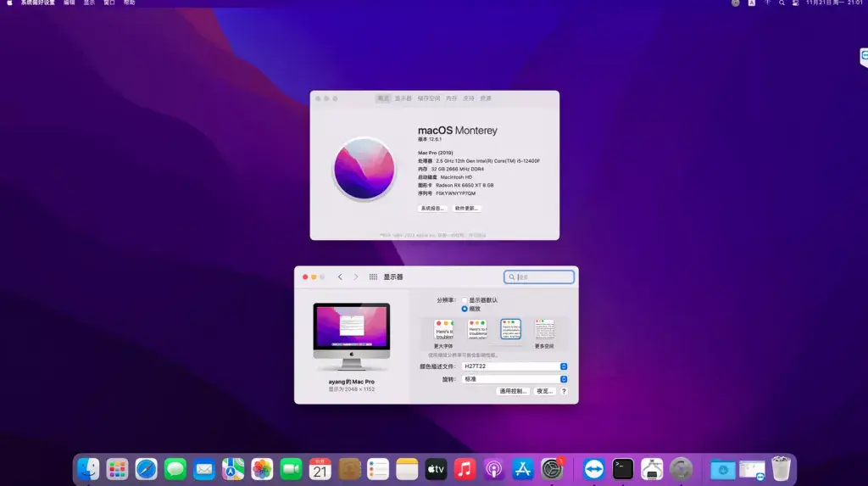Screen dimensions: 868x486
Task: Open the Photos app icon
Action: click(x=262, y=469)
